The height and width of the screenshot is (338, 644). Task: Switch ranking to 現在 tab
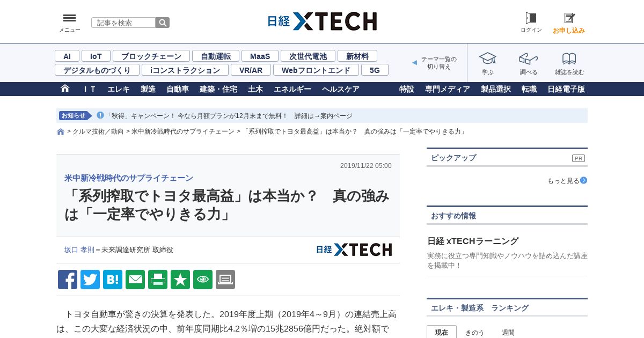(442, 332)
